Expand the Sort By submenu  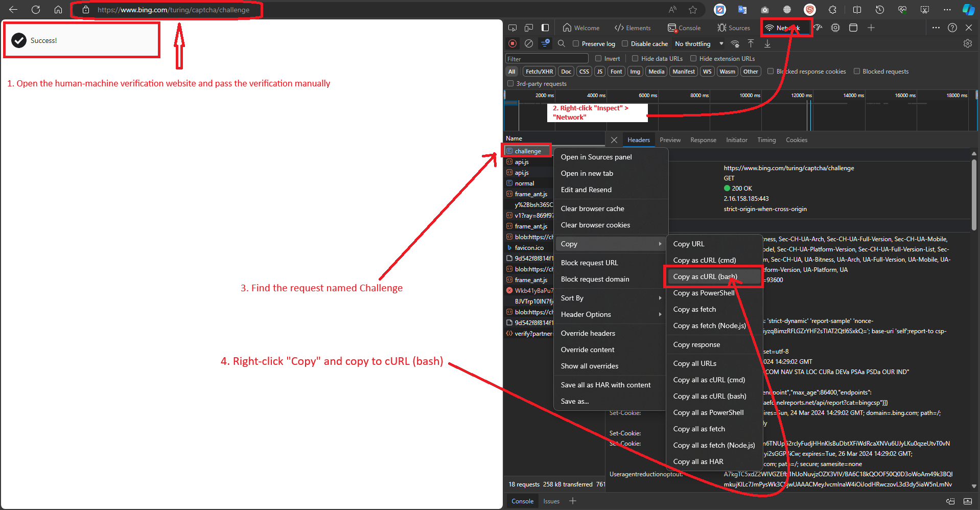tap(611, 298)
